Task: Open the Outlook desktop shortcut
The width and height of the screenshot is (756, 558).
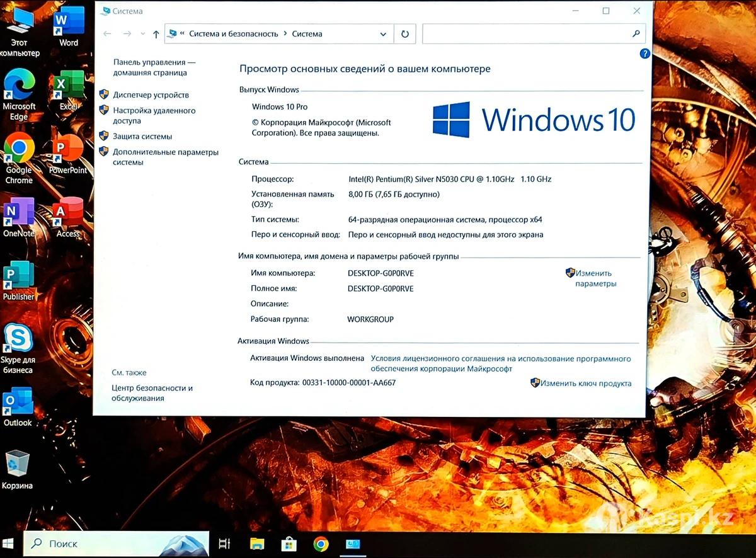Action: tap(18, 407)
